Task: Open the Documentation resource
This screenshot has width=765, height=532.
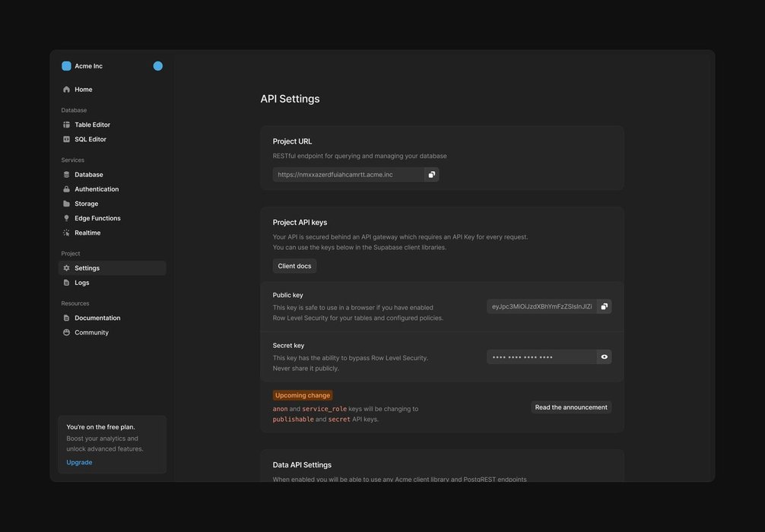Action: 97,318
